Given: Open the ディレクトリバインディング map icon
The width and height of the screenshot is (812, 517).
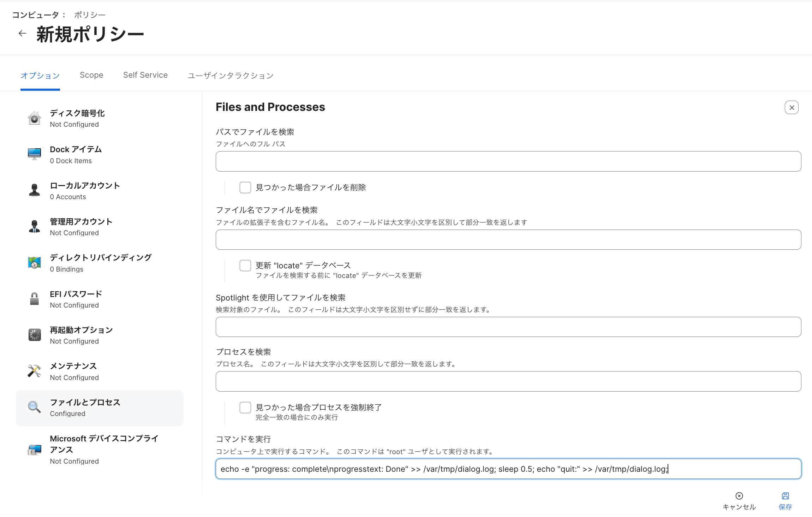Looking at the screenshot, I should click(x=34, y=263).
